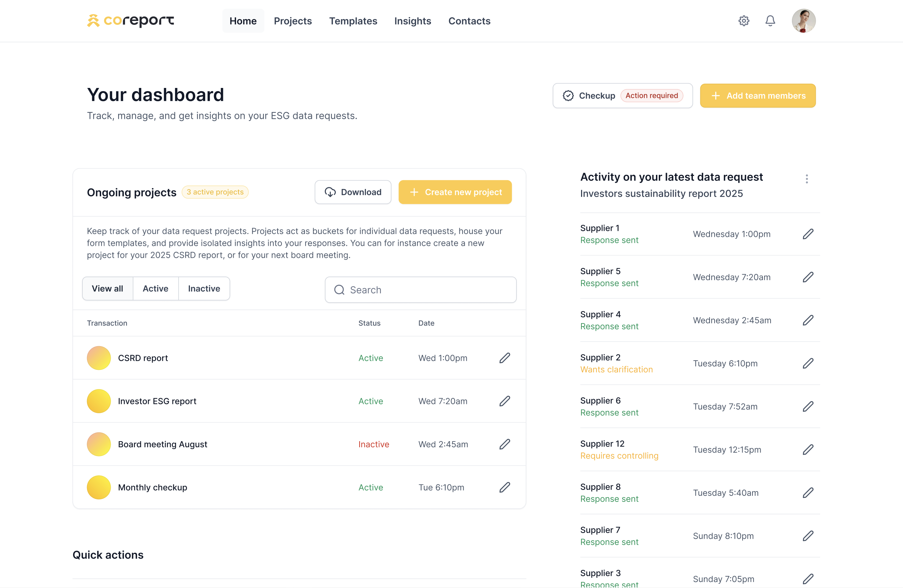Click the Checkup action required icon
The image size is (903, 588).
point(567,95)
